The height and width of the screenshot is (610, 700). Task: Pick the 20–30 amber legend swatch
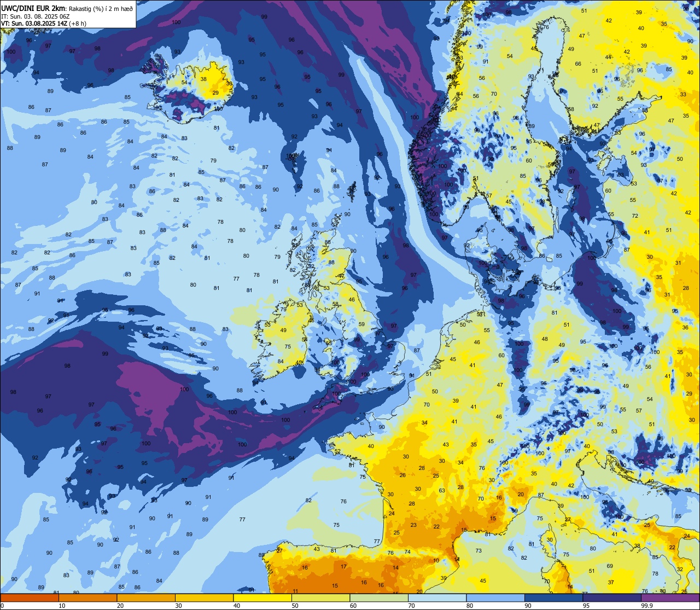click(x=146, y=597)
